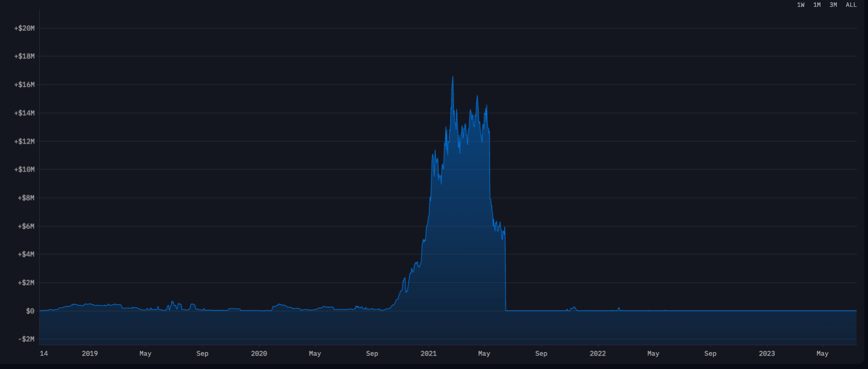Click the +$10M axis label
Viewport: 868px width, 369px height.
point(24,169)
